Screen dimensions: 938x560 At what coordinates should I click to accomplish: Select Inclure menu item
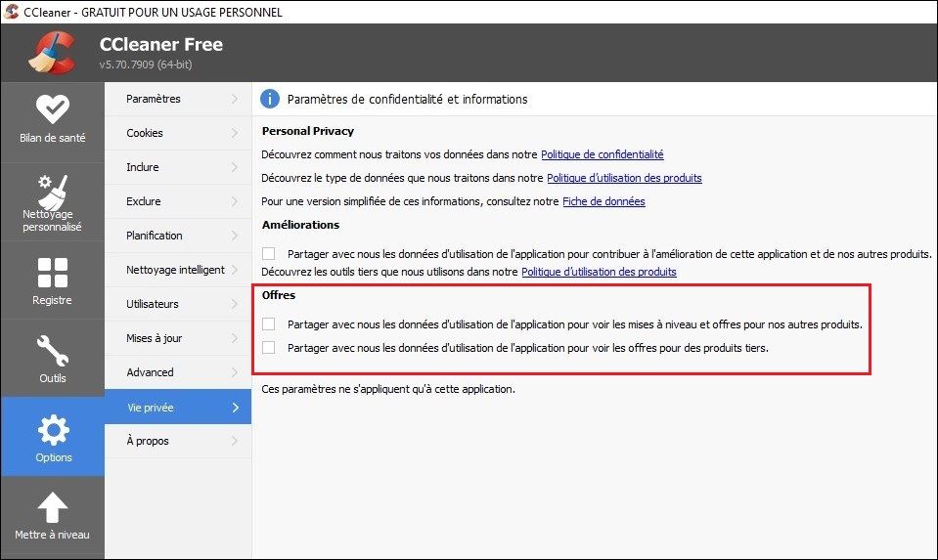click(x=178, y=167)
